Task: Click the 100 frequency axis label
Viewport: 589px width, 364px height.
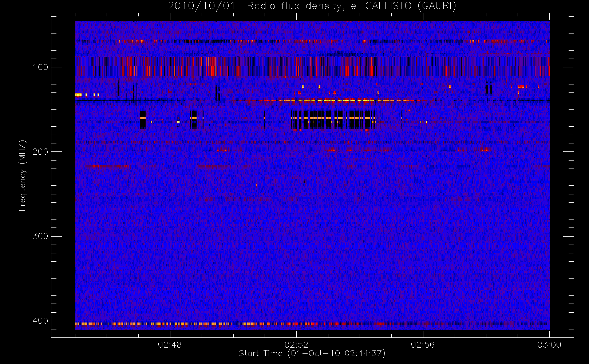Action: coord(40,67)
